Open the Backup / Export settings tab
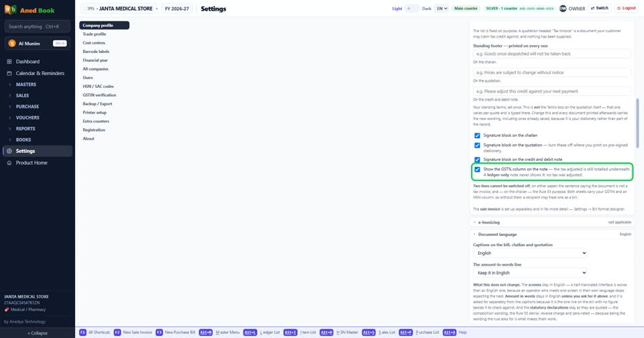Image resolution: width=644 pixels, height=338 pixels. click(105, 104)
